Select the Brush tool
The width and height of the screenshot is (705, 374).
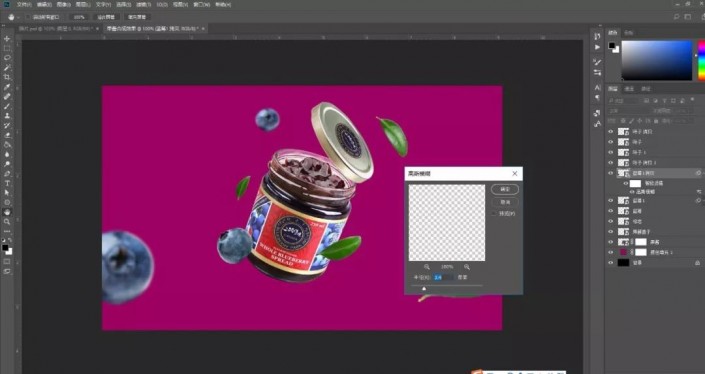pos(7,106)
